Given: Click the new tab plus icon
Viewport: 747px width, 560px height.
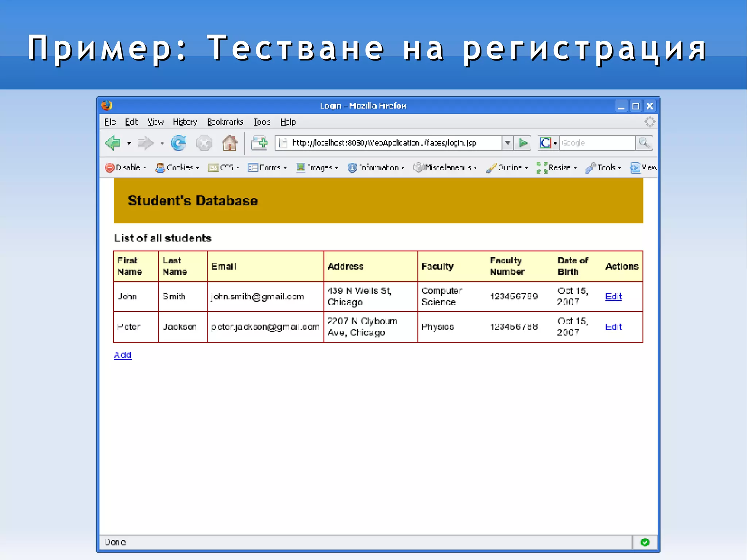Looking at the screenshot, I should pyautogui.click(x=259, y=143).
